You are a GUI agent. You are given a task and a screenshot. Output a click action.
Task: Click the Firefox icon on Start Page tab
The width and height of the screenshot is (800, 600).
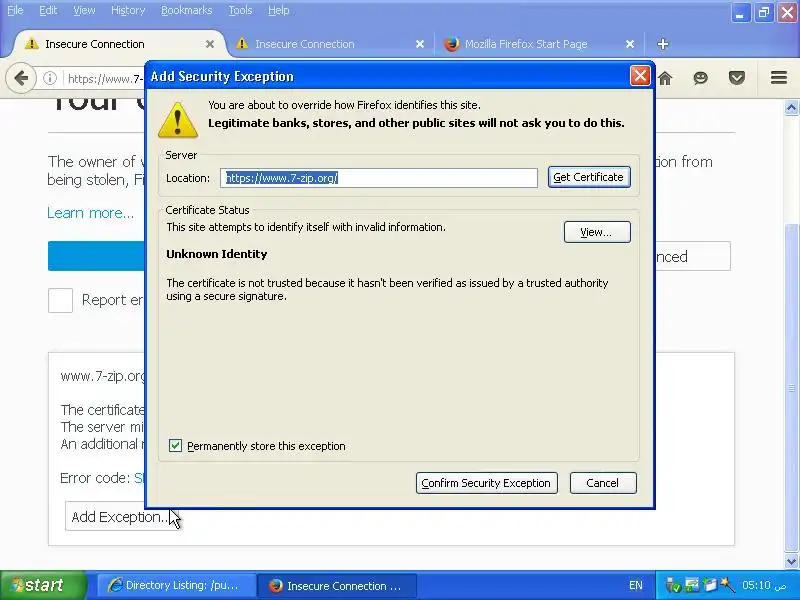point(452,44)
